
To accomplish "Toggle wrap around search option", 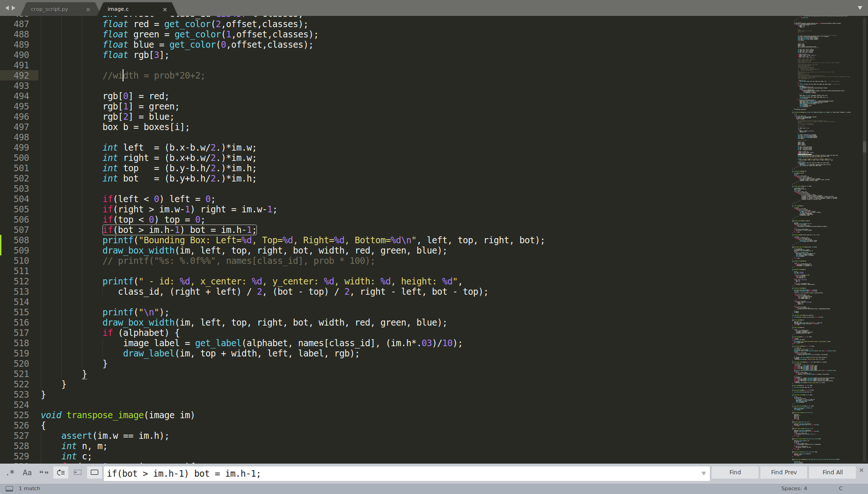I will tap(61, 473).
